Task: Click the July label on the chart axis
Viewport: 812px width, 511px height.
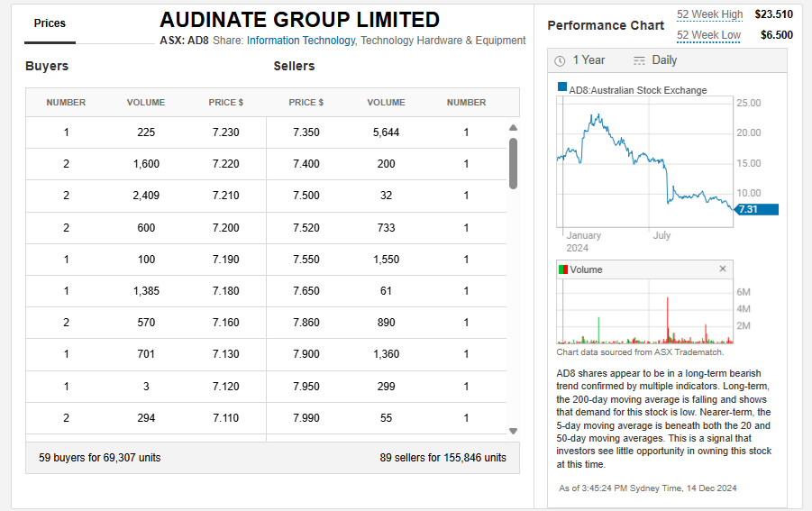Action: pos(661,235)
